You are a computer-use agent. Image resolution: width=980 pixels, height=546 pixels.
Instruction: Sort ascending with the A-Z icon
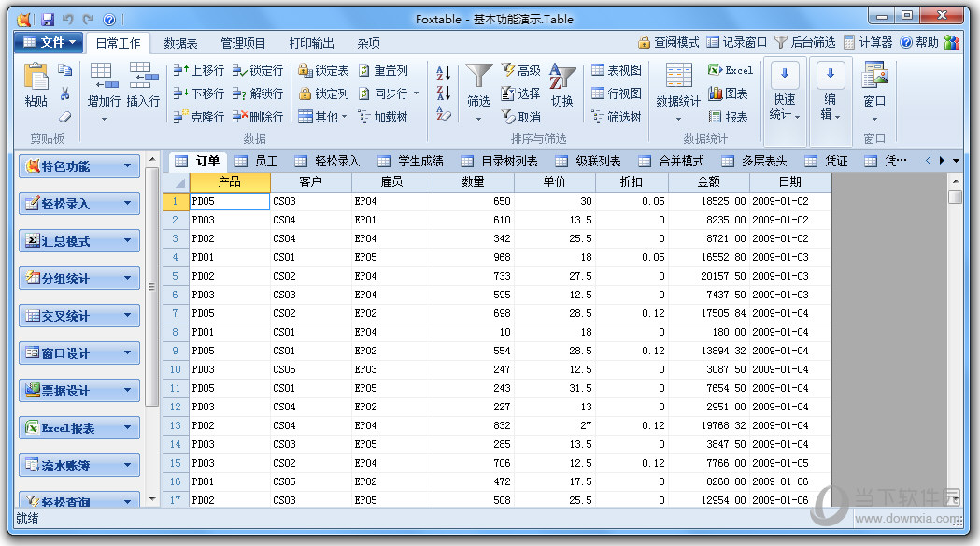[x=443, y=73]
